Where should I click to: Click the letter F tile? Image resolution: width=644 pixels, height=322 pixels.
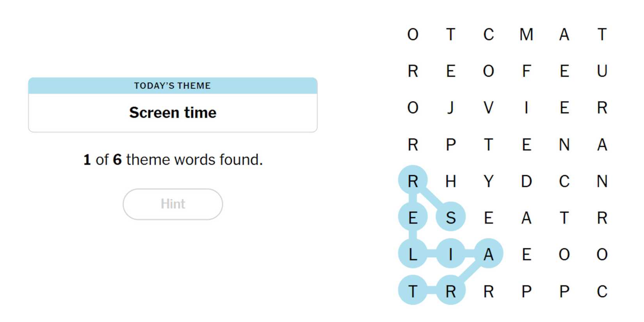click(526, 71)
